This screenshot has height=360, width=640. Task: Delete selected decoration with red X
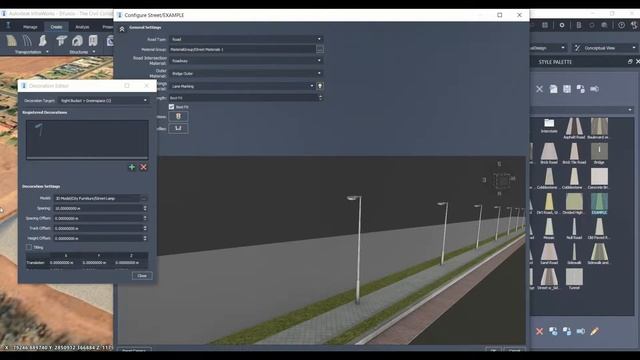coord(143,167)
